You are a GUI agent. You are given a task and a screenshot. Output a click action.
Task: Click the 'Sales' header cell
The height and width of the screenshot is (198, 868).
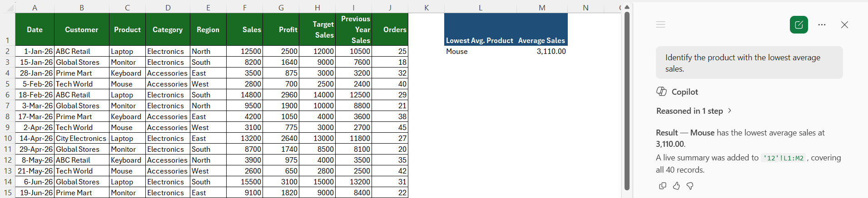(x=244, y=29)
